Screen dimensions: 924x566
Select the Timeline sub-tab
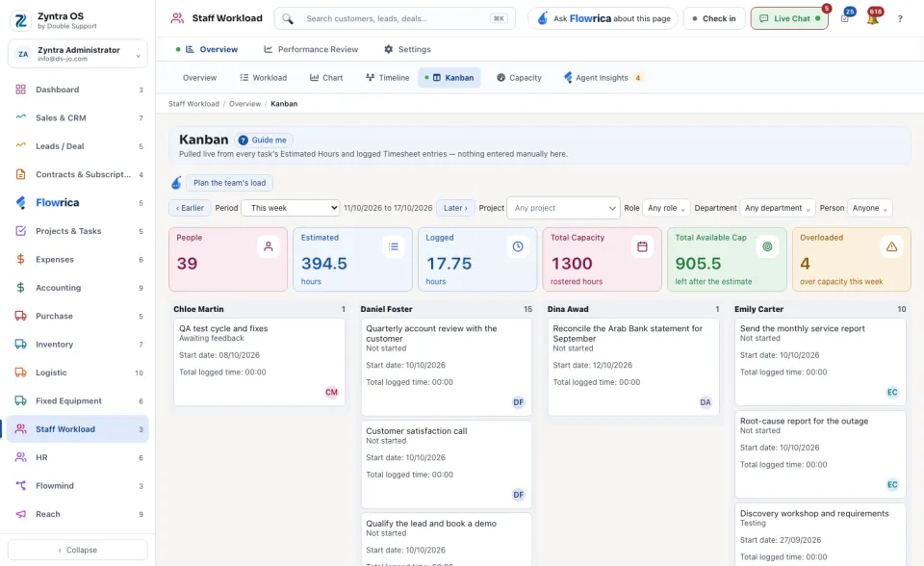point(387,77)
